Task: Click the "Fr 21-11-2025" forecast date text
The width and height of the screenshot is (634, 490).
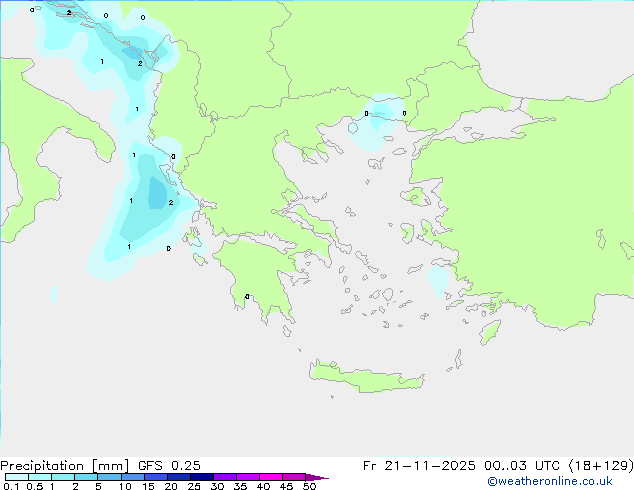Action: 419,466
